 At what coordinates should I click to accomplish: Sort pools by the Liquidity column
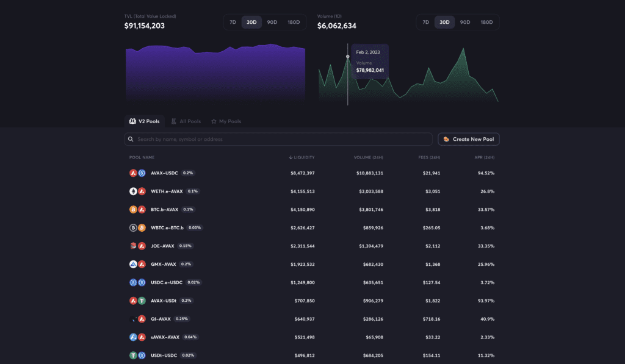pos(302,157)
